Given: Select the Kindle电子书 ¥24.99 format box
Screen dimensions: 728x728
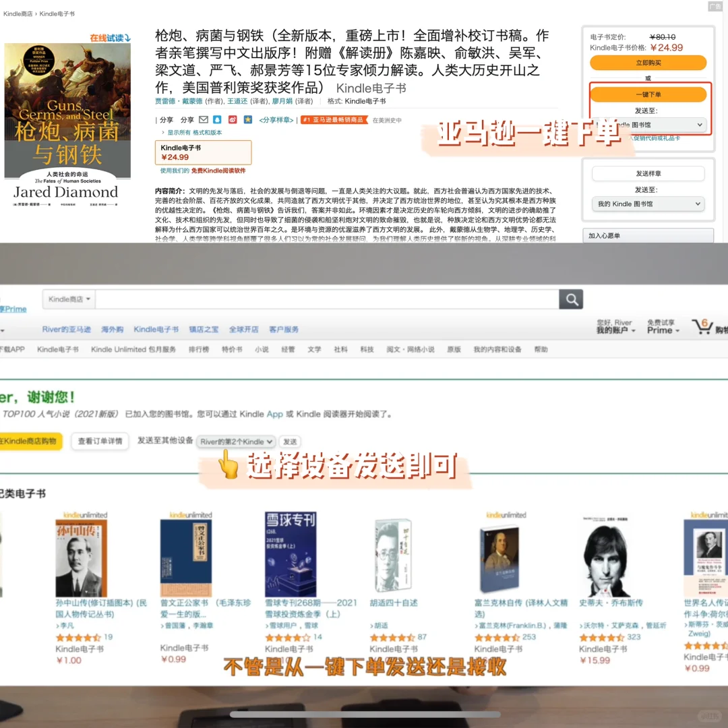Looking at the screenshot, I should [204, 152].
